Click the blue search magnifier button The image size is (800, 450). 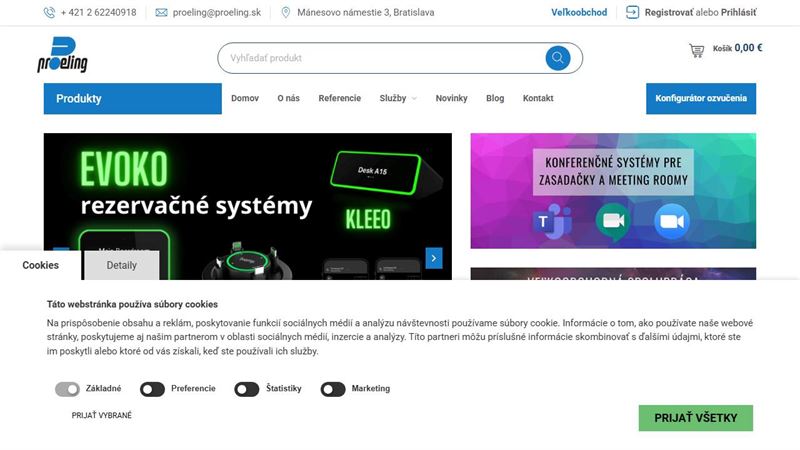coord(558,58)
